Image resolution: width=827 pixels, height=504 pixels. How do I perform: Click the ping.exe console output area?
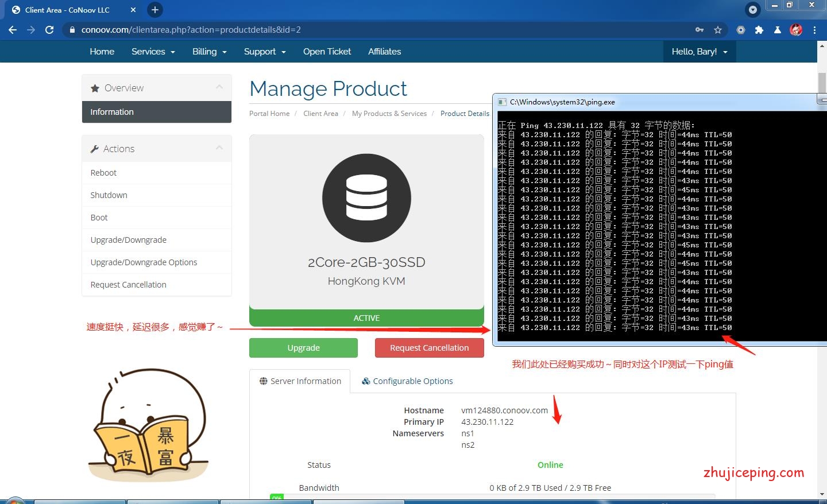point(662,226)
